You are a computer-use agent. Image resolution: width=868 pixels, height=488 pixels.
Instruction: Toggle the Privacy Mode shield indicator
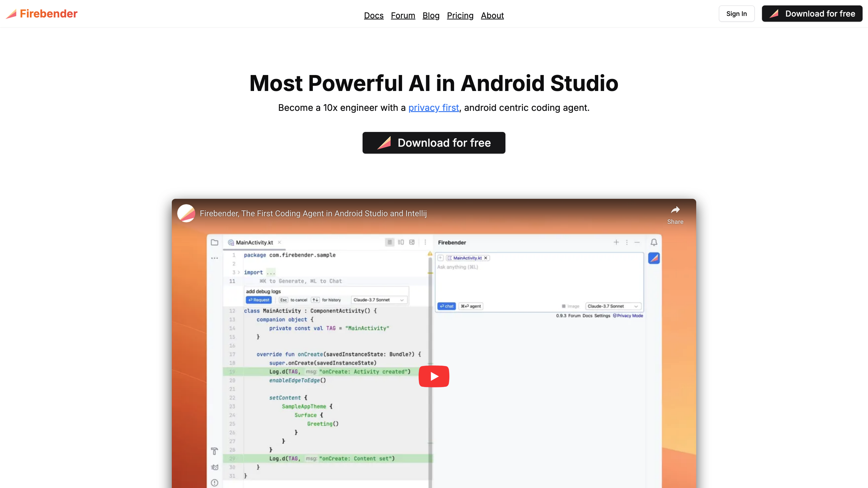(x=628, y=316)
